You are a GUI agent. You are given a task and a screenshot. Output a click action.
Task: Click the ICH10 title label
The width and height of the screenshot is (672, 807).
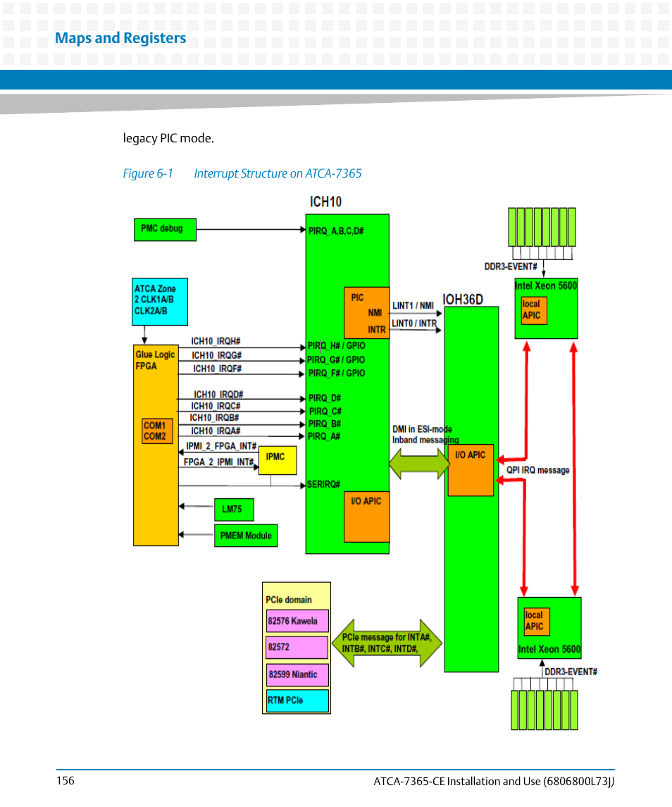pos(325,202)
